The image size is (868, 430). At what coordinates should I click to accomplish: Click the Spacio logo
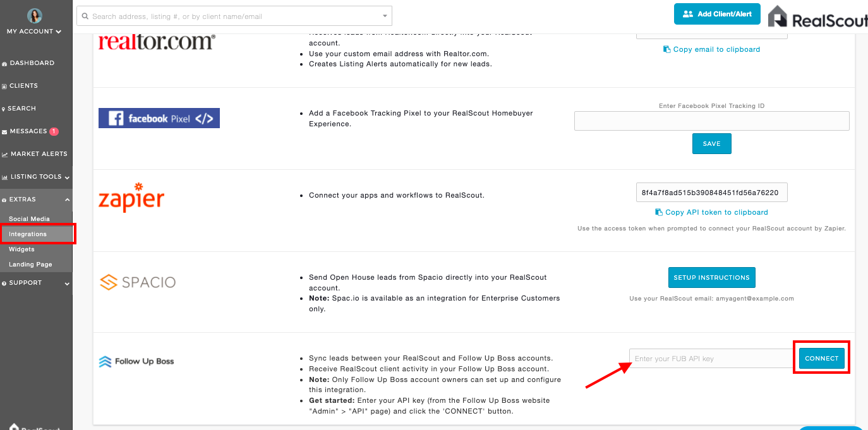tap(137, 282)
